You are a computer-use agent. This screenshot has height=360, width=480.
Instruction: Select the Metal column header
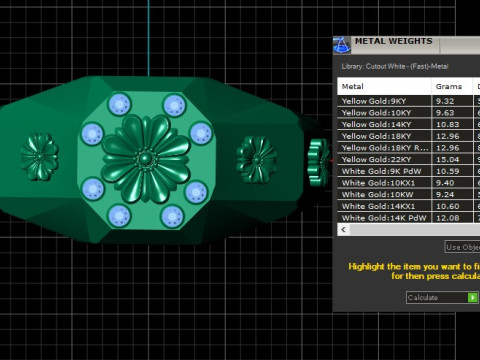tap(384, 87)
